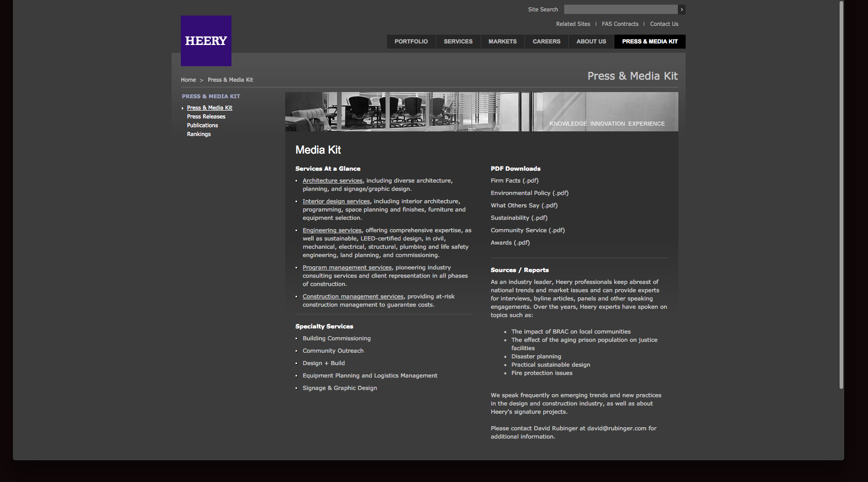
Task: Click the Heery logo
Action: (206, 40)
